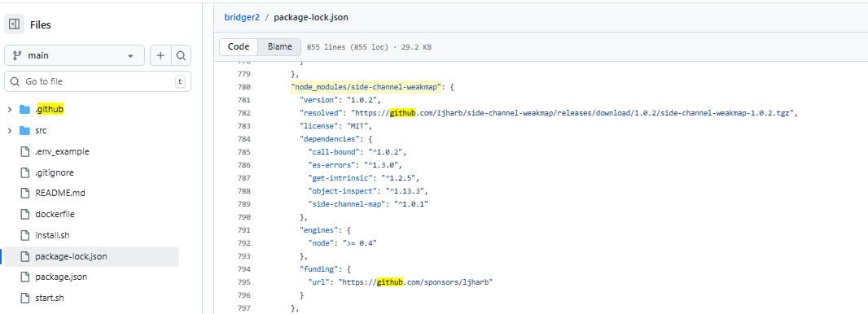
Task: Click the start.sh file icon
Action: click(24, 298)
